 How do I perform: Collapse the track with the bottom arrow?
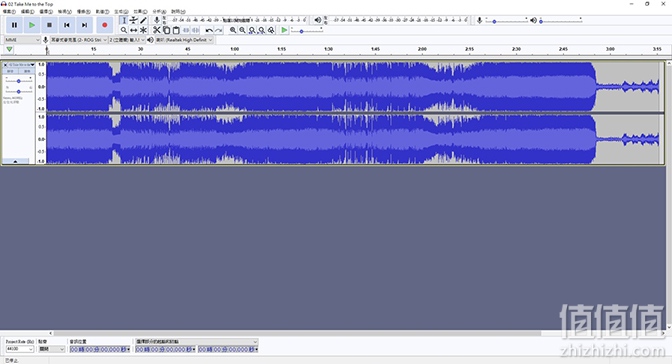(15, 162)
